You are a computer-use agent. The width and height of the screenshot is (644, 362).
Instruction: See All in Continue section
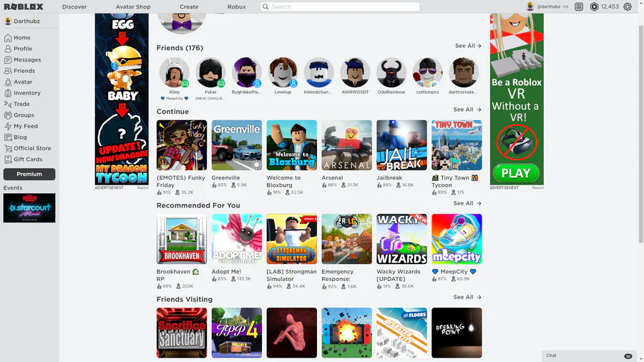pos(467,109)
